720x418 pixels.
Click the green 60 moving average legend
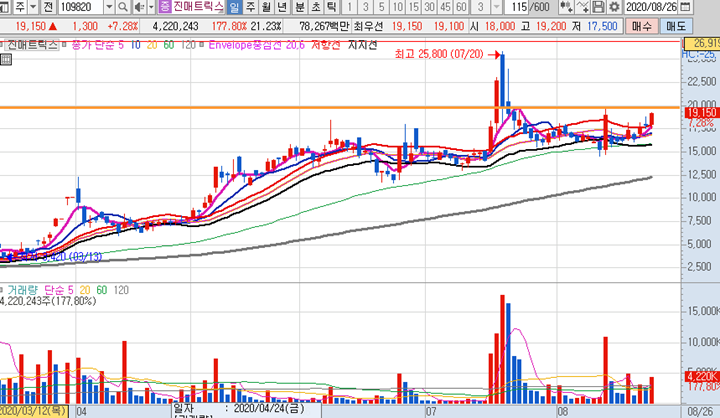(x=169, y=45)
